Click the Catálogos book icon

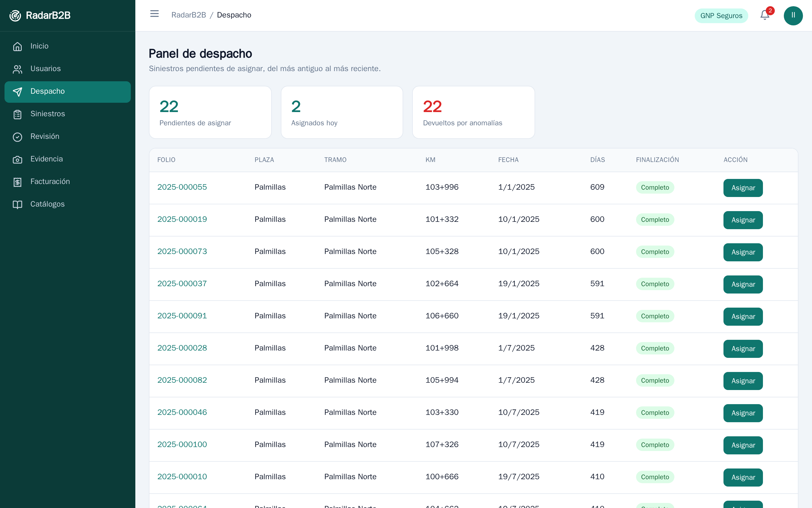pyautogui.click(x=17, y=204)
